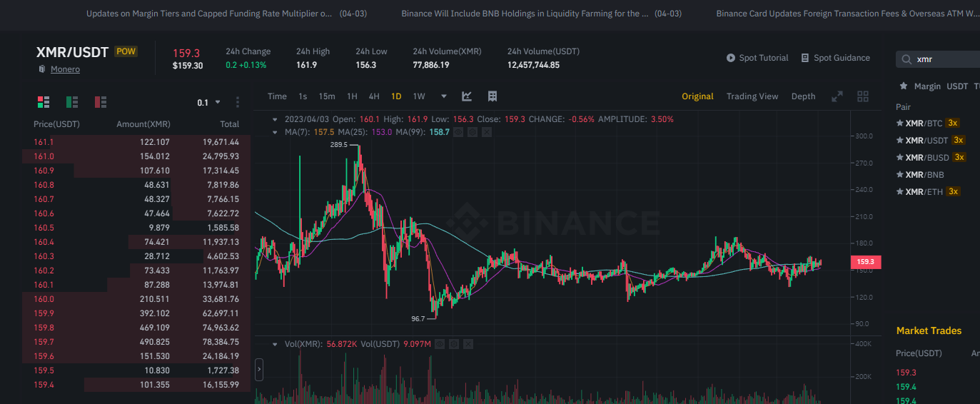The image size is (980, 404).
Task: Toggle Volume indicator visibility eye
Action: (440, 344)
